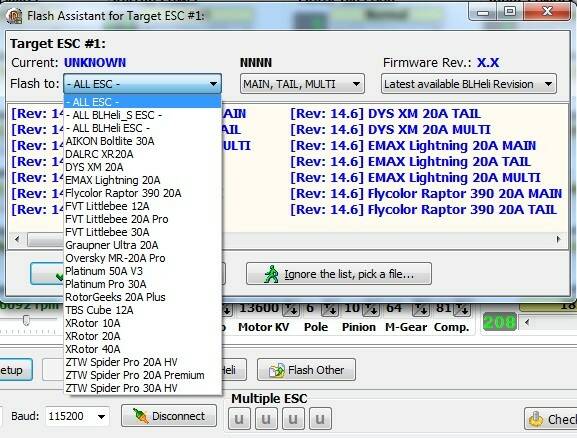577x438 pixels.
Task: Select '- ALL ESC -' list option
Action: click(x=142, y=102)
